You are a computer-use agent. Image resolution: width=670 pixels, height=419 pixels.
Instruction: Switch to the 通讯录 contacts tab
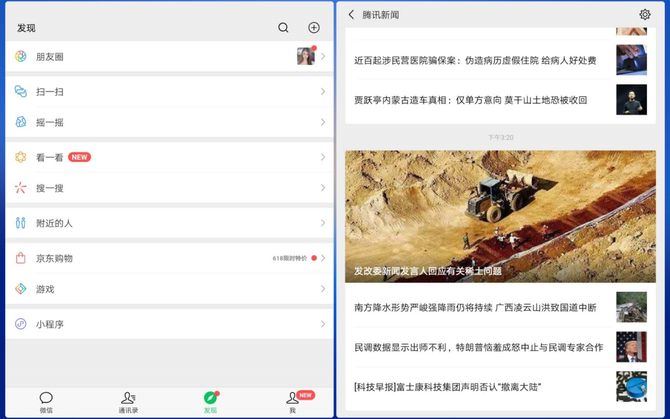[128, 401]
